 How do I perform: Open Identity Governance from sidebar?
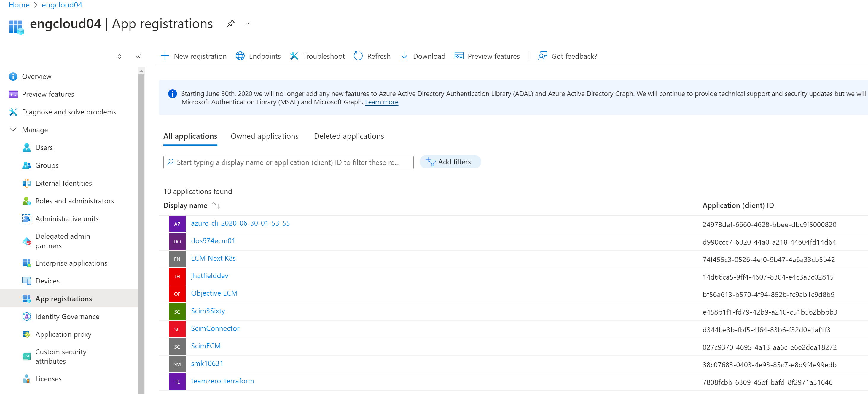67,317
